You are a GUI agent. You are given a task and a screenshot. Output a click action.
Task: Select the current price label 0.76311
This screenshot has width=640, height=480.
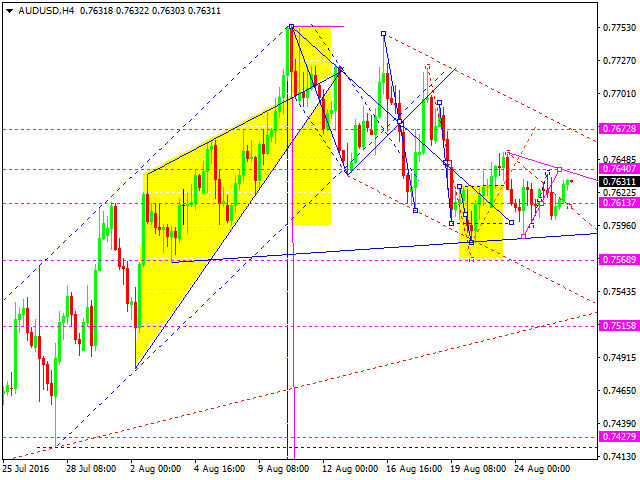(x=619, y=181)
